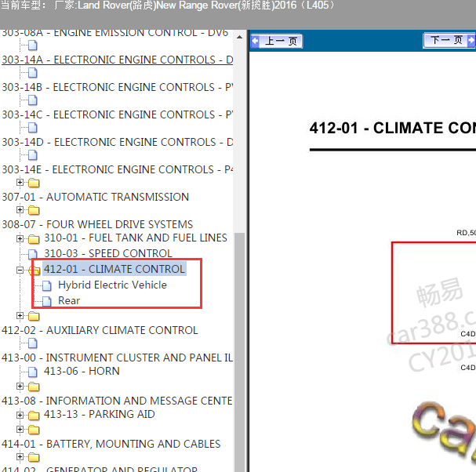Viewport: 476px width, 472px height.
Task: Select 310-03 - SPEED CONTROL entry
Action: click(x=108, y=253)
